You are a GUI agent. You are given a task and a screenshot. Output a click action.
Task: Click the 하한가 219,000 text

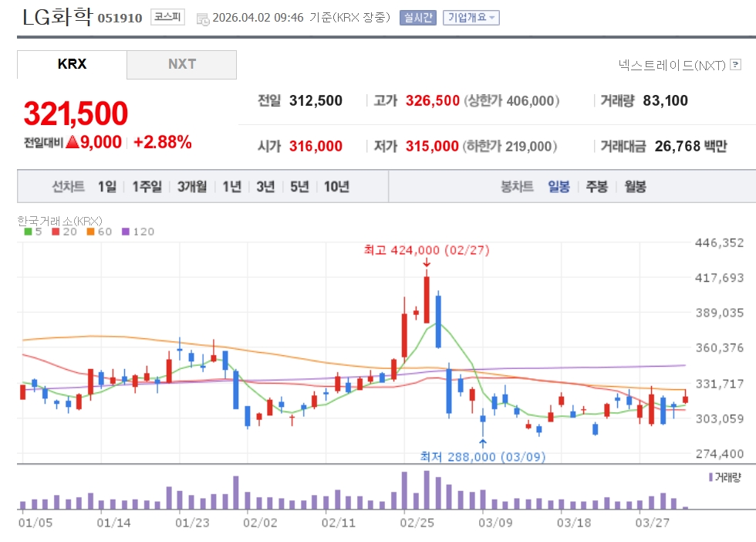tap(510, 146)
